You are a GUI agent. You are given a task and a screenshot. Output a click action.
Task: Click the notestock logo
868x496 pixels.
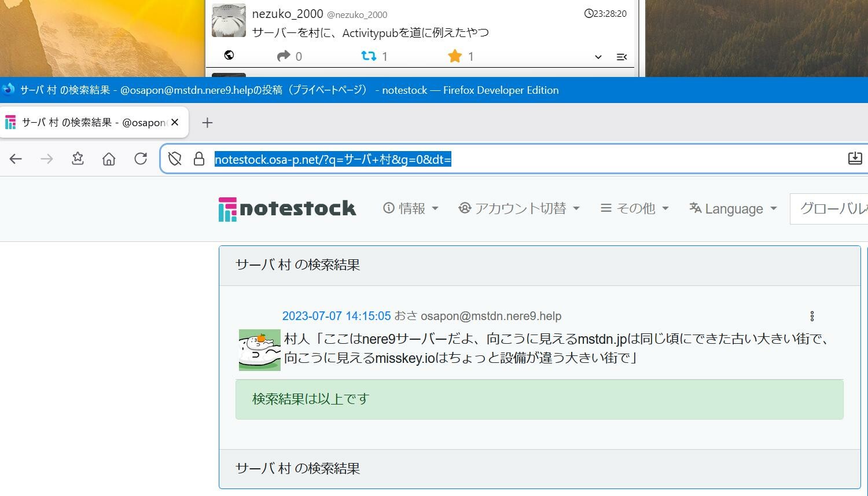coord(288,208)
